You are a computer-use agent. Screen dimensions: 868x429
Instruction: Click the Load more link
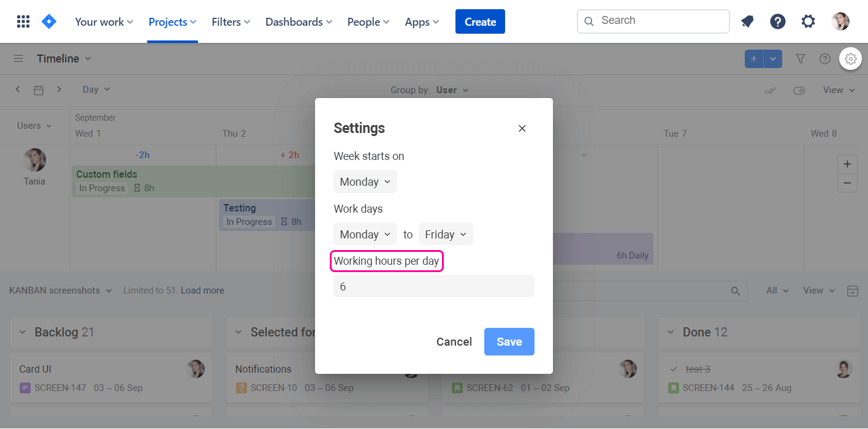click(x=202, y=290)
